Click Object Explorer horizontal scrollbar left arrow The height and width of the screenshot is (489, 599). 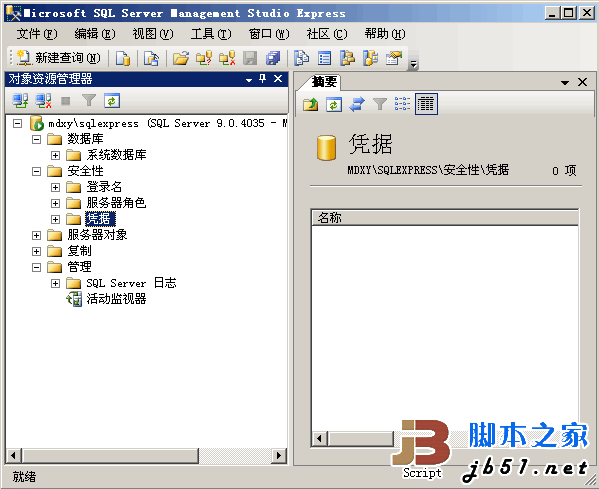point(13,455)
